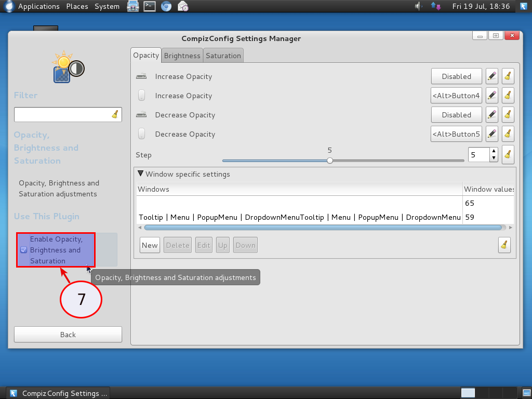Reset Step value with broom icon
The image size is (532, 399).
508,155
